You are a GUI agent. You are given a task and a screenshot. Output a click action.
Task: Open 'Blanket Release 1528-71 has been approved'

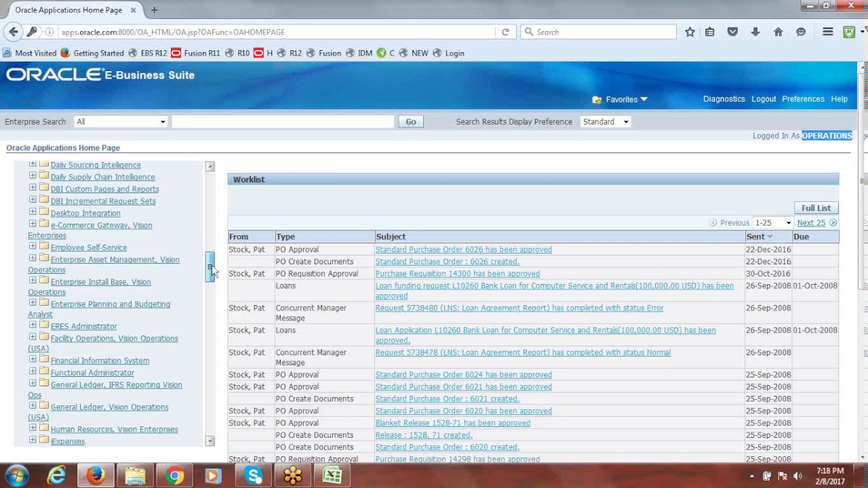453,423
